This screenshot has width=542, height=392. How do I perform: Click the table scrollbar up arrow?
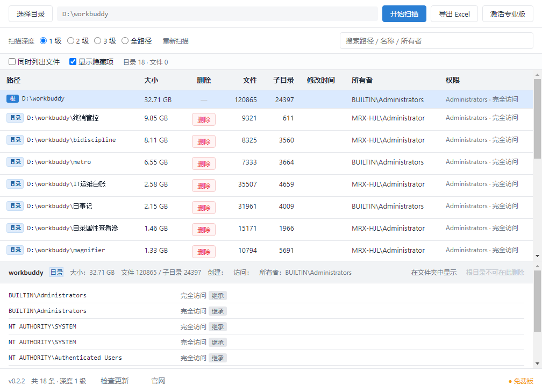tap(538, 75)
